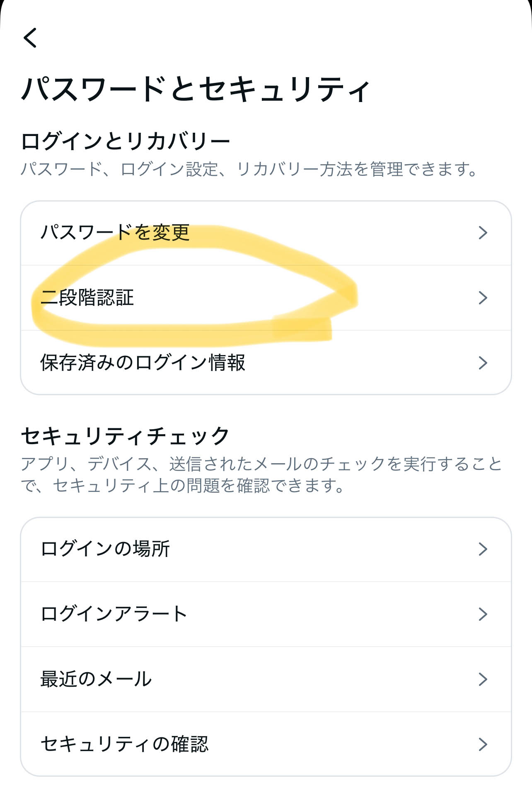Go back using the top-left arrow

(x=30, y=38)
